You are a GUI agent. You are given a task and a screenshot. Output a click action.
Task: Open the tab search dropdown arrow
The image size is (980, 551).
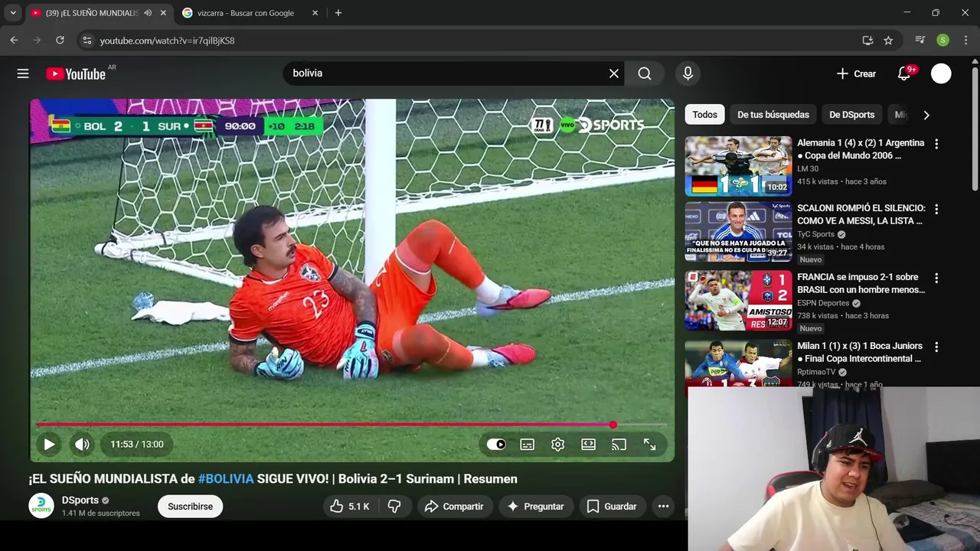pyautogui.click(x=13, y=13)
